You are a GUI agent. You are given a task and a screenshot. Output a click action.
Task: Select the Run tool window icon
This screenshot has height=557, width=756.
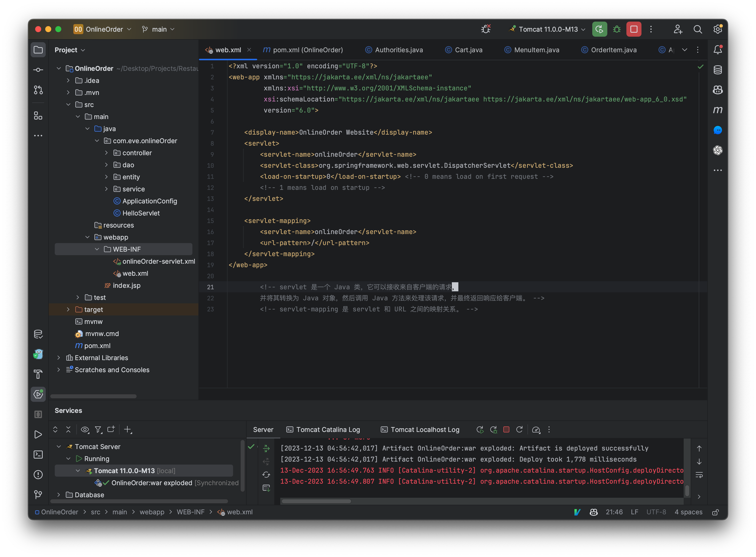[38, 435]
